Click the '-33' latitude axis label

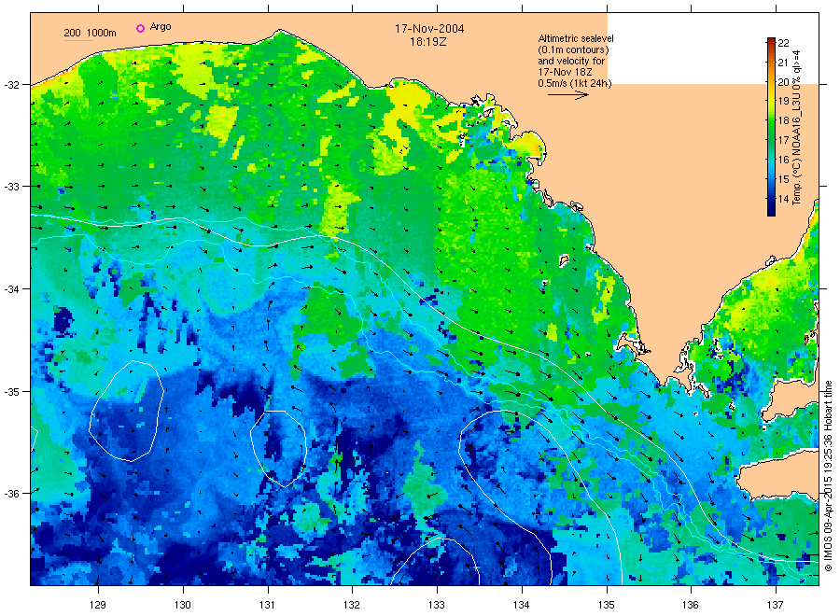(11, 187)
